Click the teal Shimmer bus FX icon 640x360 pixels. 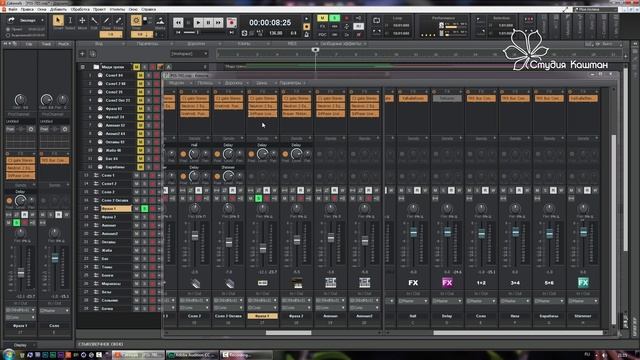point(583,282)
